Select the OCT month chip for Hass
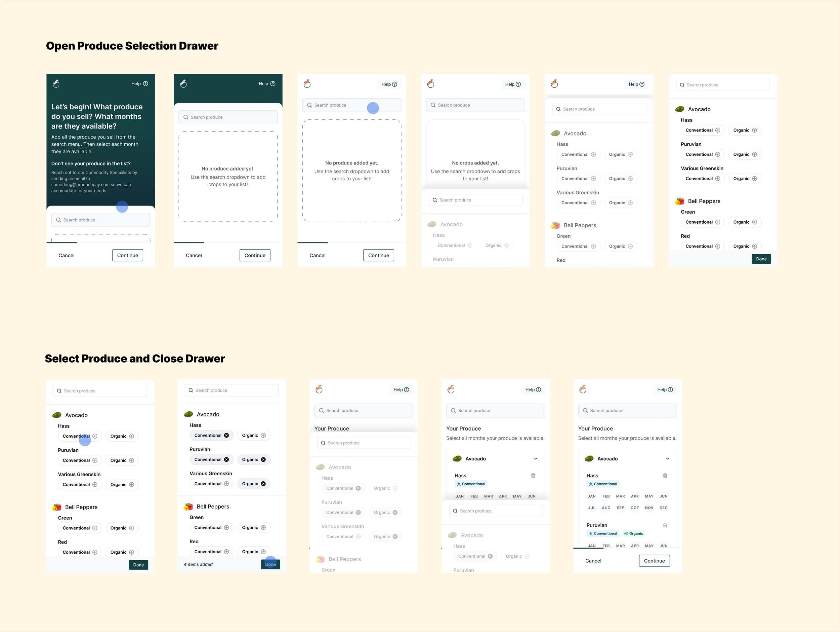Viewport: 840px width, 632px height. 635,508
